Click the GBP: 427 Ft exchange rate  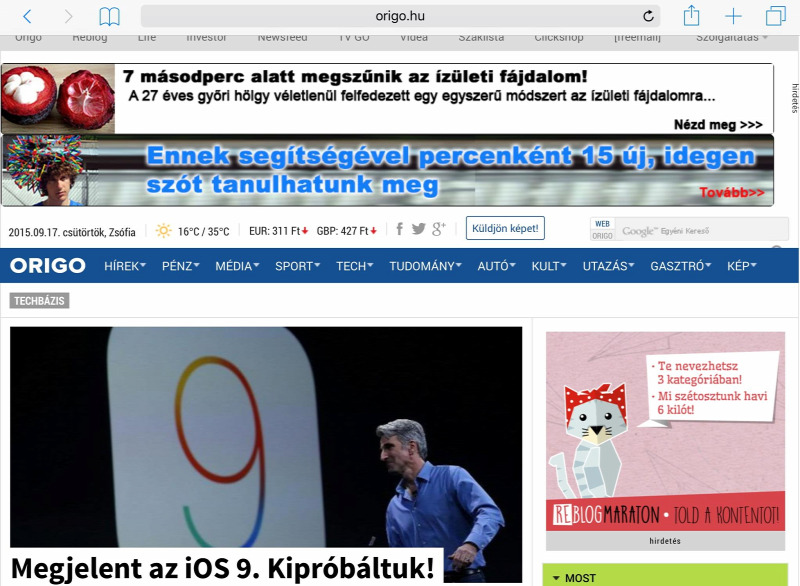[x=346, y=231]
